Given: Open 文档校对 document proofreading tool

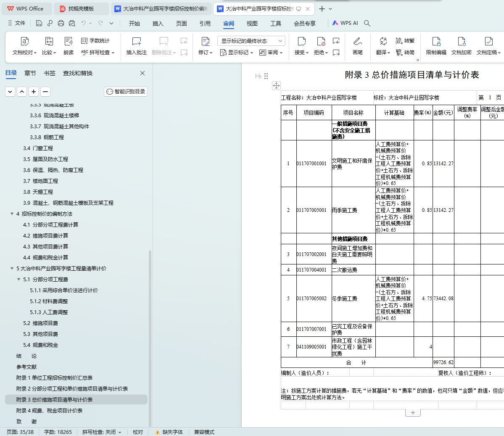Looking at the screenshot, I should pos(24,46).
